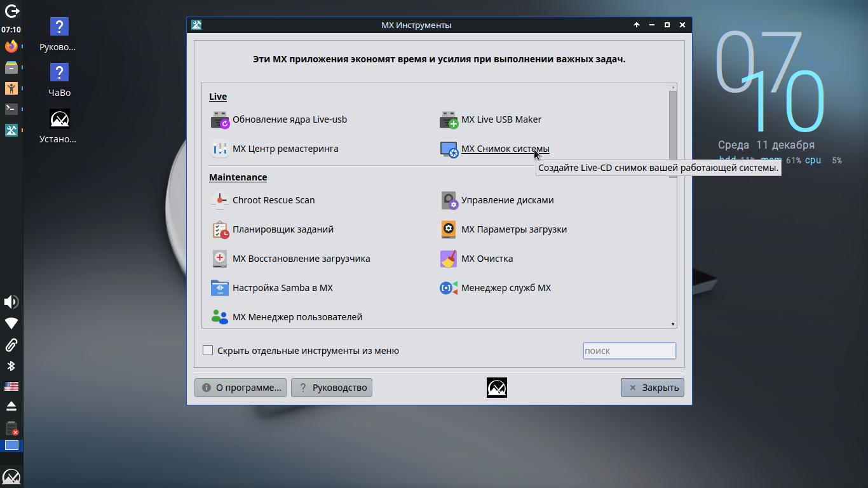Image resolution: width=868 pixels, height=488 pixels.
Task: Open the ЧаВо desktop shortcut
Action: point(59,79)
